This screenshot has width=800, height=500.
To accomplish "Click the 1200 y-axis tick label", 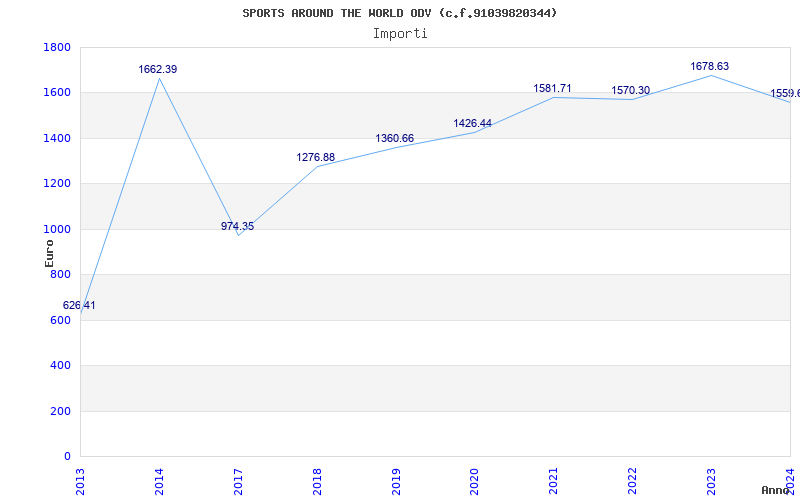I will click(57, 184).
